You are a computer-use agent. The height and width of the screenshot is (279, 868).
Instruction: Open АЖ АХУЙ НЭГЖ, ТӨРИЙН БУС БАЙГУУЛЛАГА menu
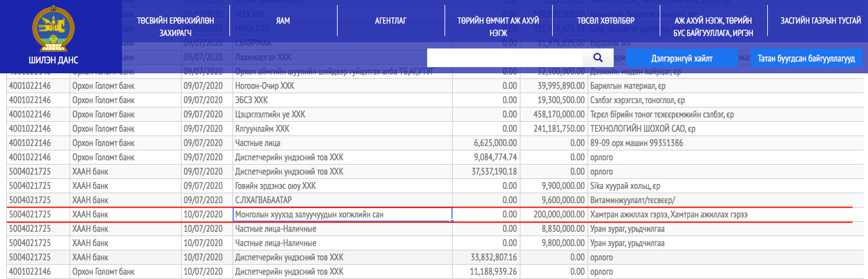click(713, 25)
